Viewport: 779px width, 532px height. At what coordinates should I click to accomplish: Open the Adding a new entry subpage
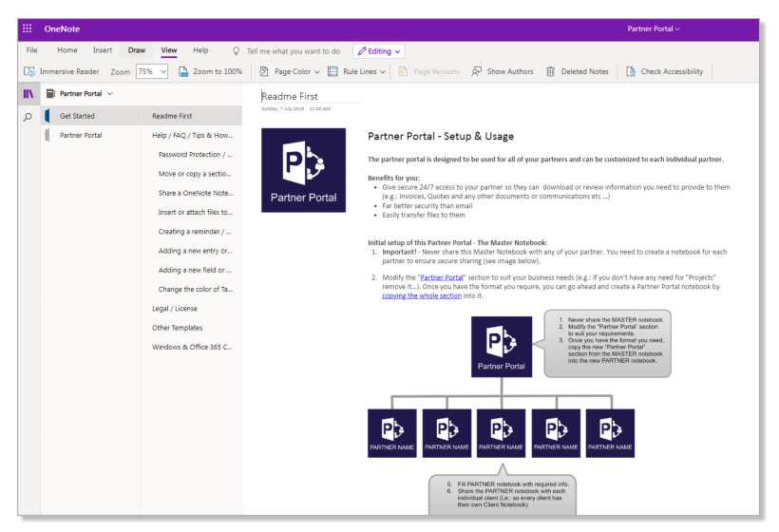tap(192, 251)
